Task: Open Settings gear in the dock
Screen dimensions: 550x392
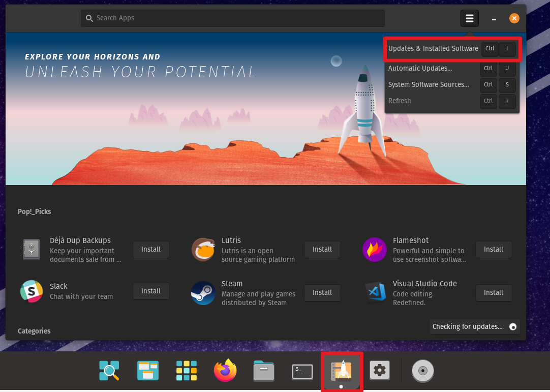Action: [379, 371]
